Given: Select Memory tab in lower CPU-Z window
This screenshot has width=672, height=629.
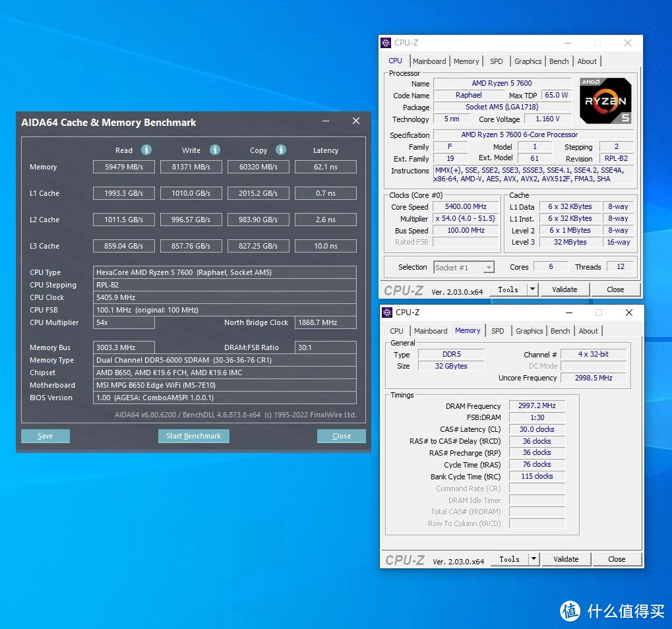Looking at the screenshot, I should [x=468, y=330].
